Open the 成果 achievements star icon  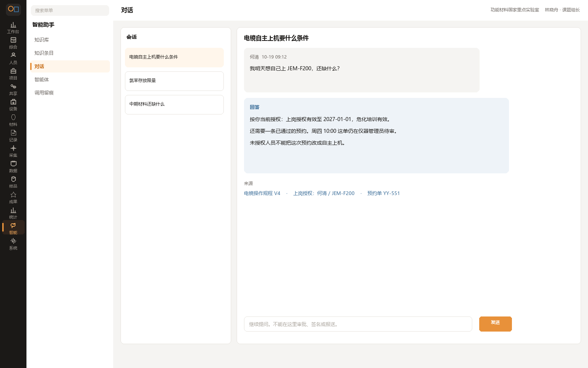pos(13,198)
